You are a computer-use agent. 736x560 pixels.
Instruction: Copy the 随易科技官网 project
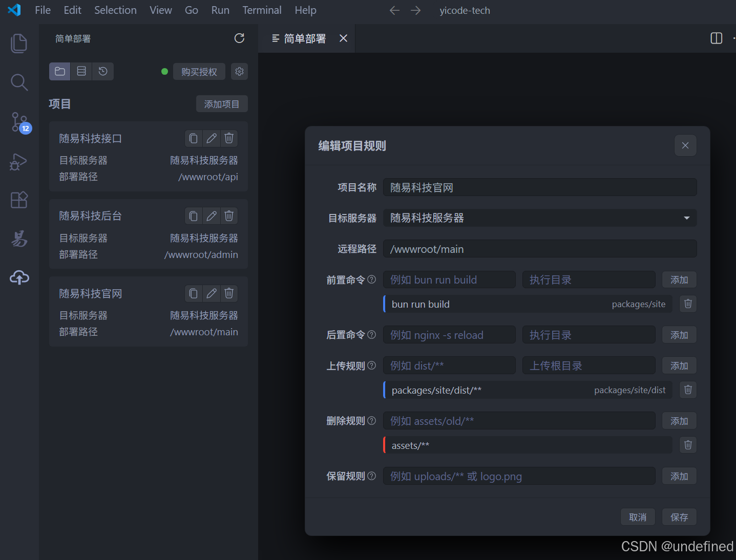click(194, 293)
